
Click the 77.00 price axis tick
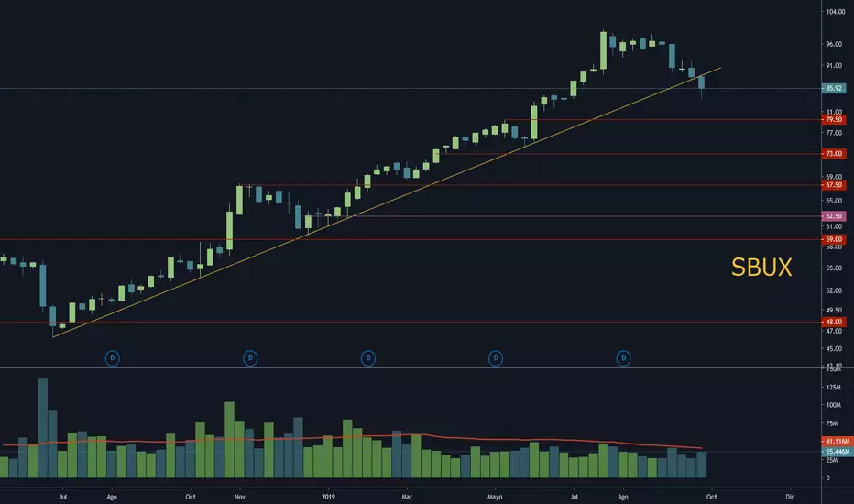click(834, 132)
